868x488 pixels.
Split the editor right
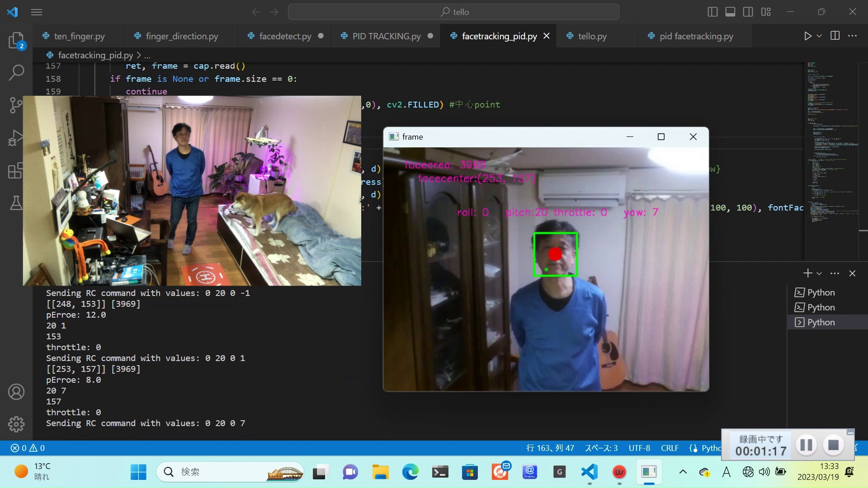click(x=835, y=36)
